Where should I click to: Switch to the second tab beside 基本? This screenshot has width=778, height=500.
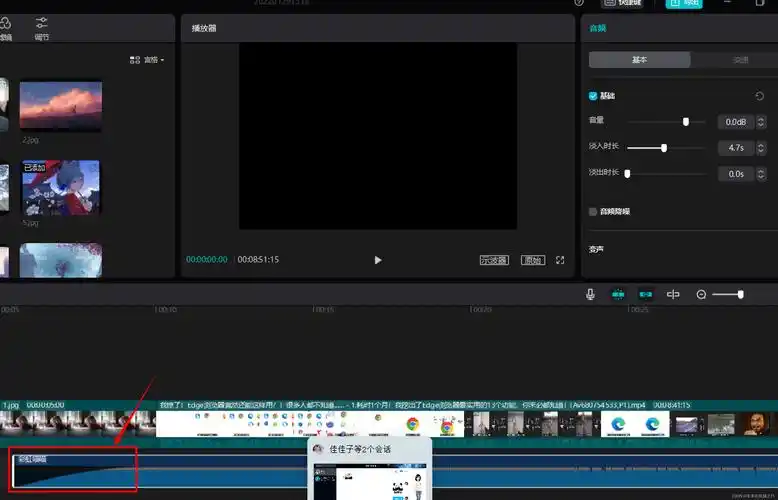[741, 60]
